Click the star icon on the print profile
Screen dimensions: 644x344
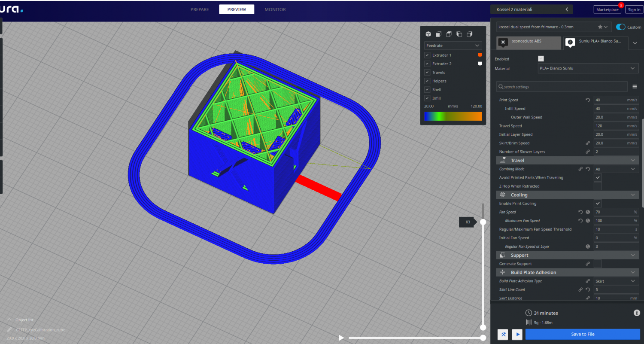point(600,27)
